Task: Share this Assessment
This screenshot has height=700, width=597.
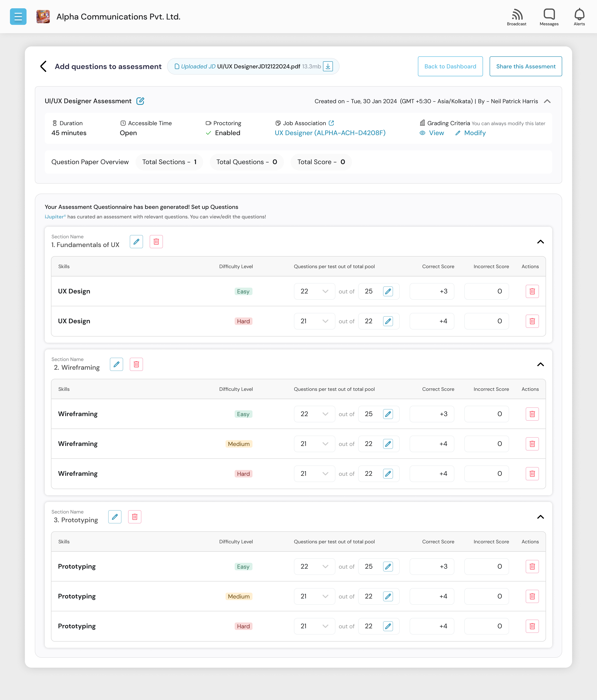Action: pyautogui.click(x=526, y=66)
